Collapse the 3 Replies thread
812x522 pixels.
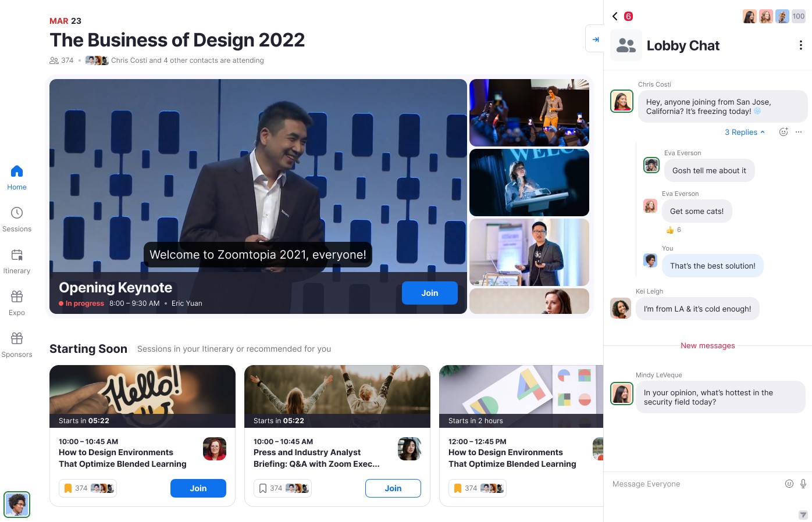pos(745,132)
